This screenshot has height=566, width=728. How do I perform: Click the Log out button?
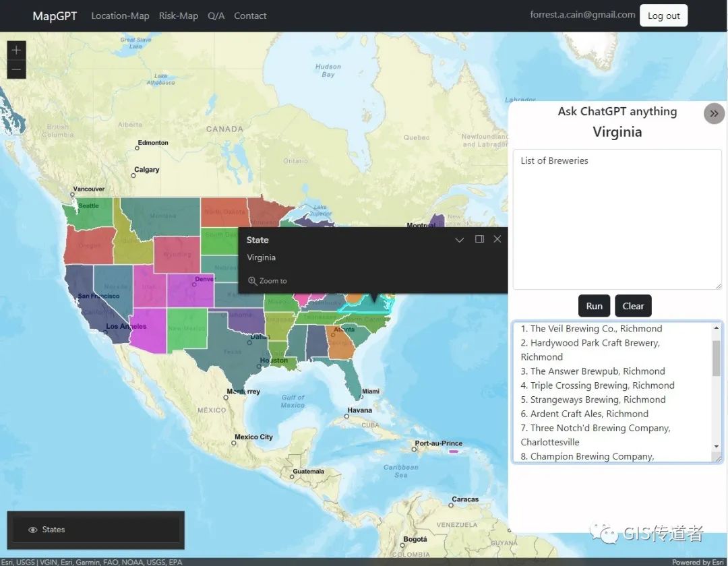point(663,15)
